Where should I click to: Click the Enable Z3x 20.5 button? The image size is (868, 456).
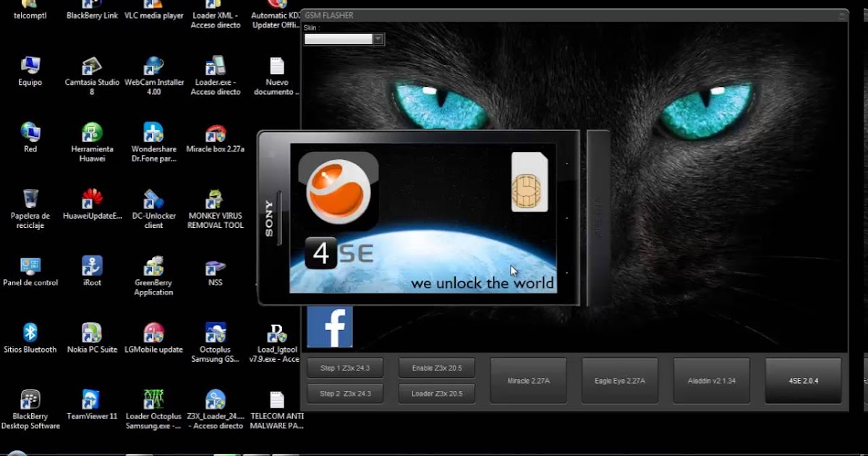point(436,368)
